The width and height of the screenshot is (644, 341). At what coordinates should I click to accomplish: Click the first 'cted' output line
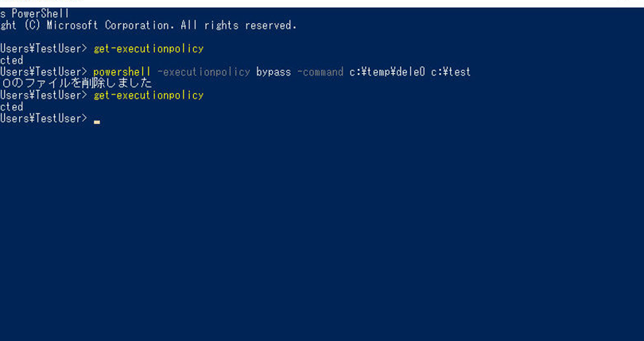[x=12, y=60]
